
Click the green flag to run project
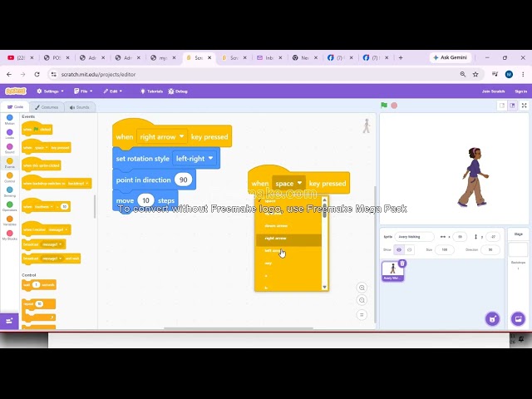pos(384,106)
